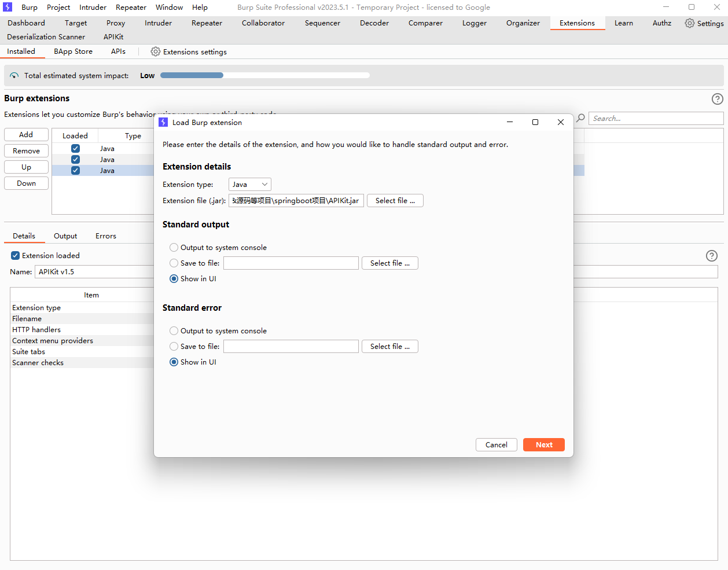Switch to the Dashboard tab
This screenshot has width=728, height=570.
click(x=26, y=23)
